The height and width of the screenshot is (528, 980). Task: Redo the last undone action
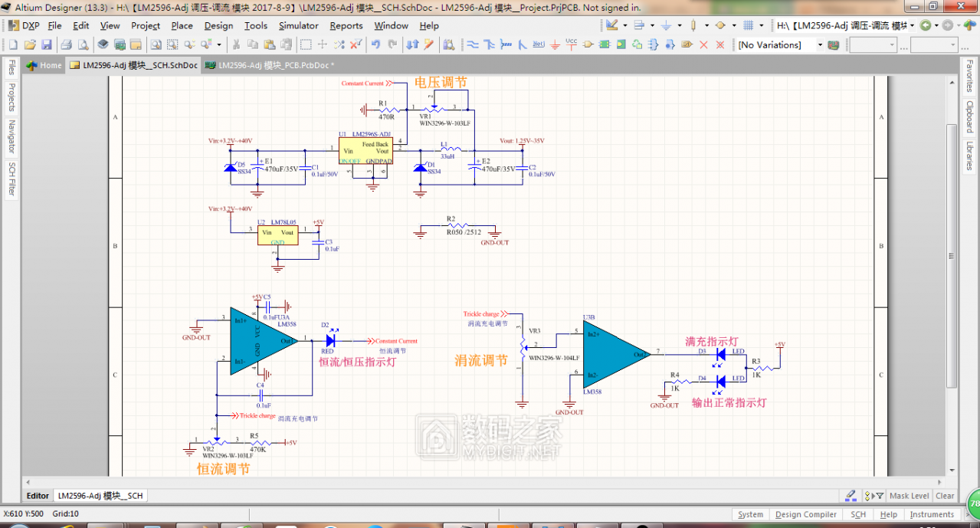[x=392, y=45]
